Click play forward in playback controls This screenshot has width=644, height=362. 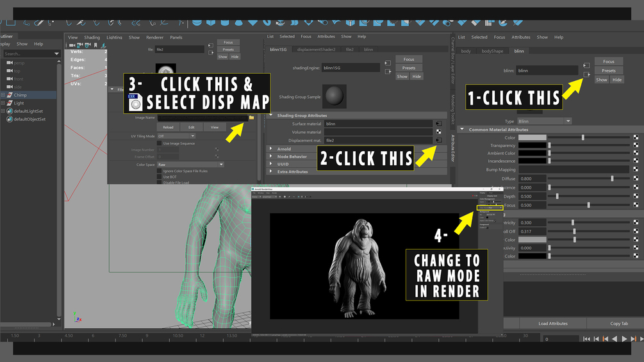tap(624, 338)
